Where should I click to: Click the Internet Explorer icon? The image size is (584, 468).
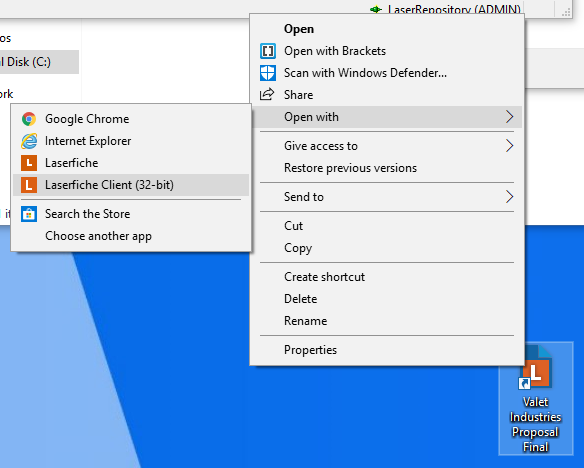[x=29, y=141]
